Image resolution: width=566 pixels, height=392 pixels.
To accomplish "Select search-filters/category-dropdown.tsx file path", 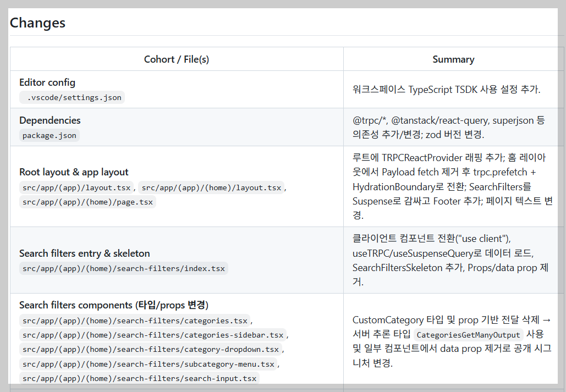I will click(x=151, y=350).
